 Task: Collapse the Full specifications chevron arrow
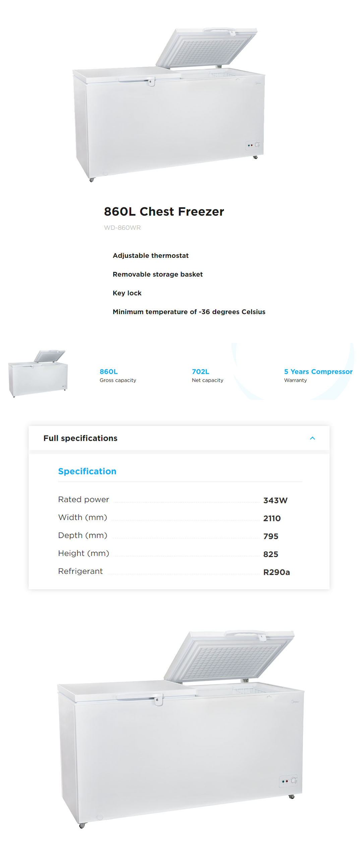point(312,438)
